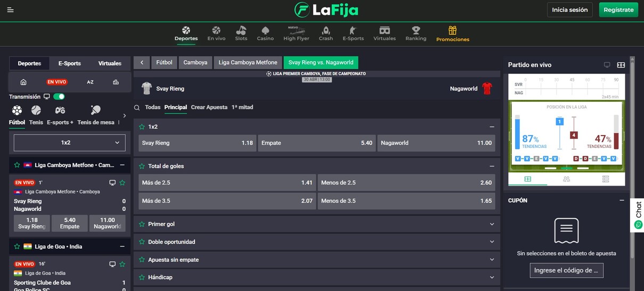
Task: Open Casino section in top navigation
Action: pyautogui.click(x=265, y=34)
